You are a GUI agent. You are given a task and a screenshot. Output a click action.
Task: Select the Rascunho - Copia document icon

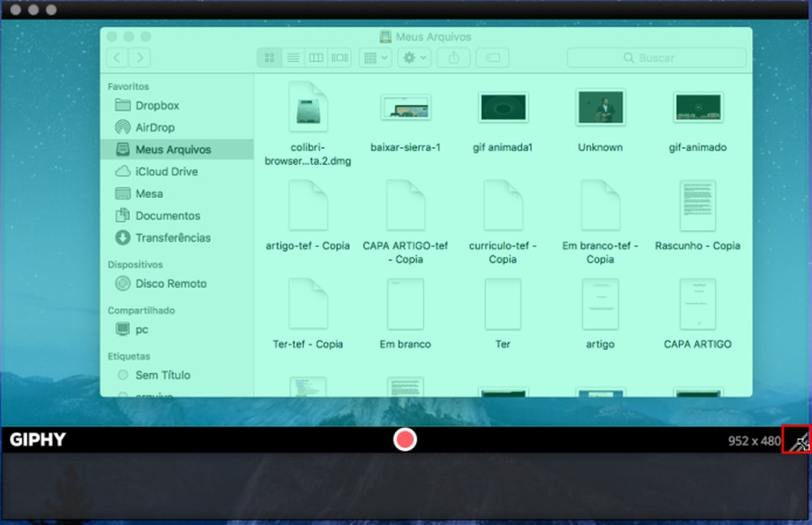pyautogui.click(x=698, y=206)
